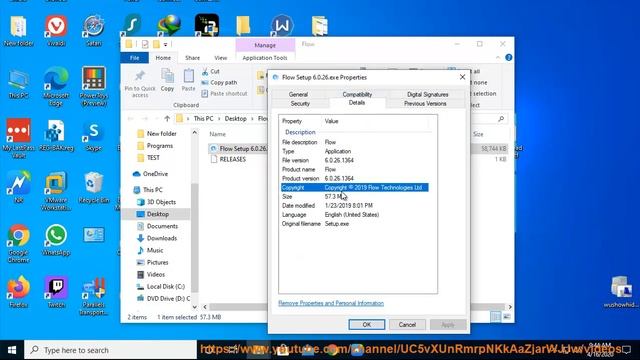
Task: Click OK in the Properties dialog
Action: point(367,324)
